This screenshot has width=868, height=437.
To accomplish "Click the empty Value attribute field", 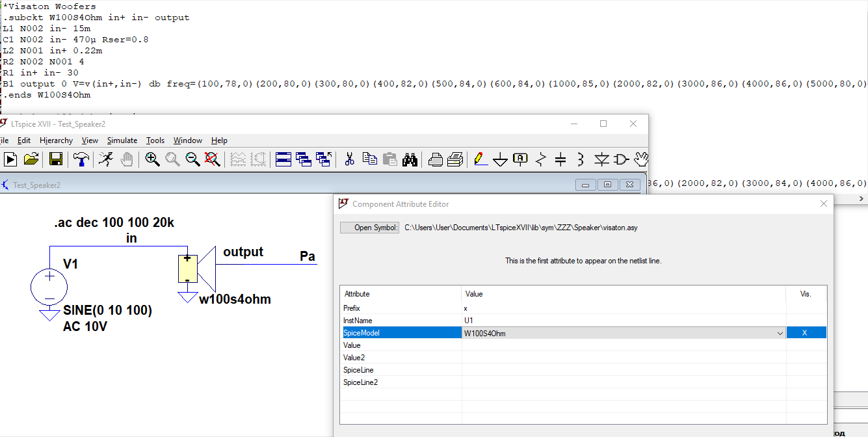I will 624,345.
